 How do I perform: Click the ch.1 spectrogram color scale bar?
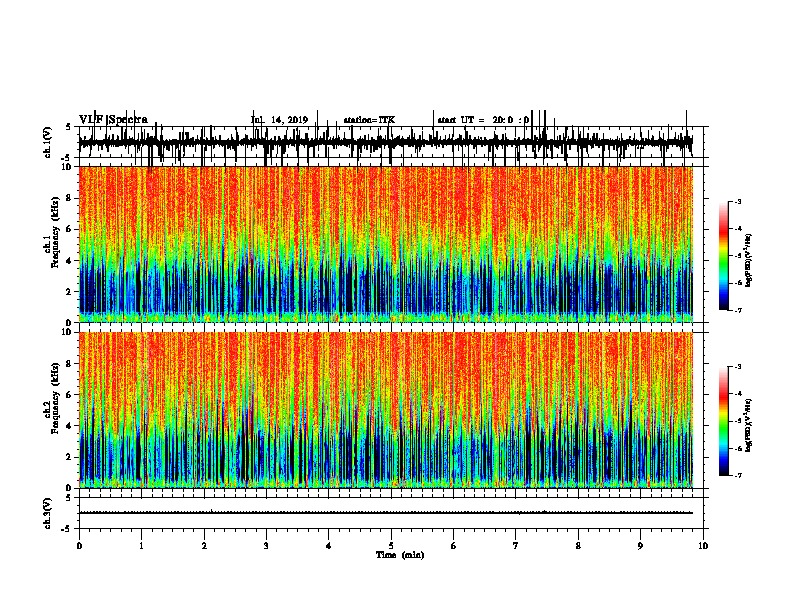click(x=724, y=256)
